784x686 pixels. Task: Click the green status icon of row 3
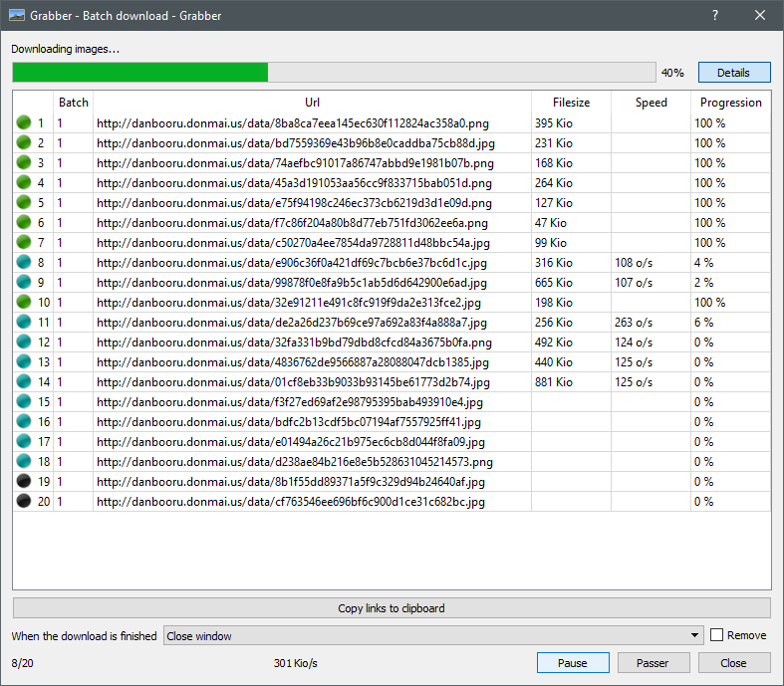[x=24, y=162]
